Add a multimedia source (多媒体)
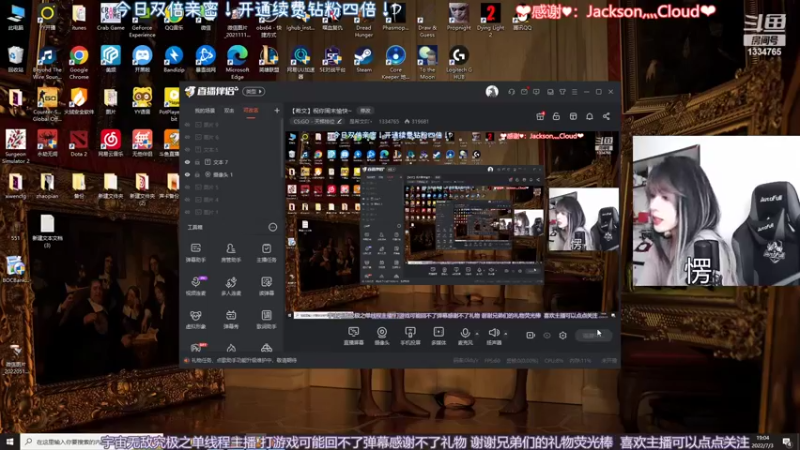 click(x=438, y=336)
